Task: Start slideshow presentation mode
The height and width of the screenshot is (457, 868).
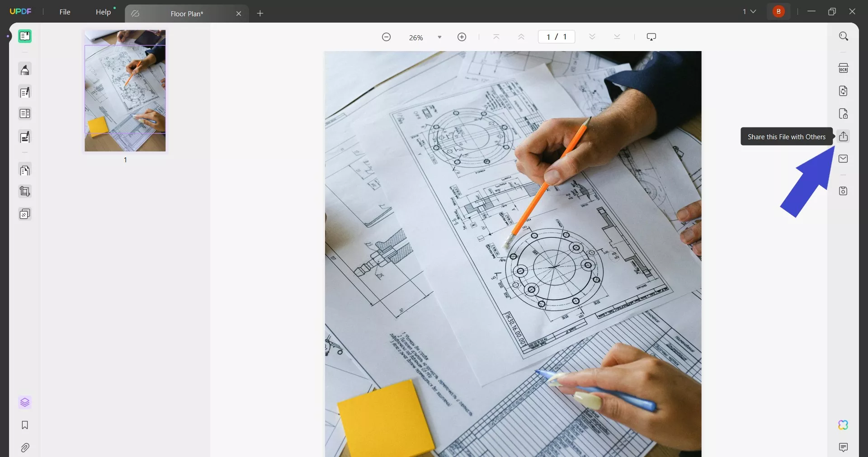Action: (651, 37)
